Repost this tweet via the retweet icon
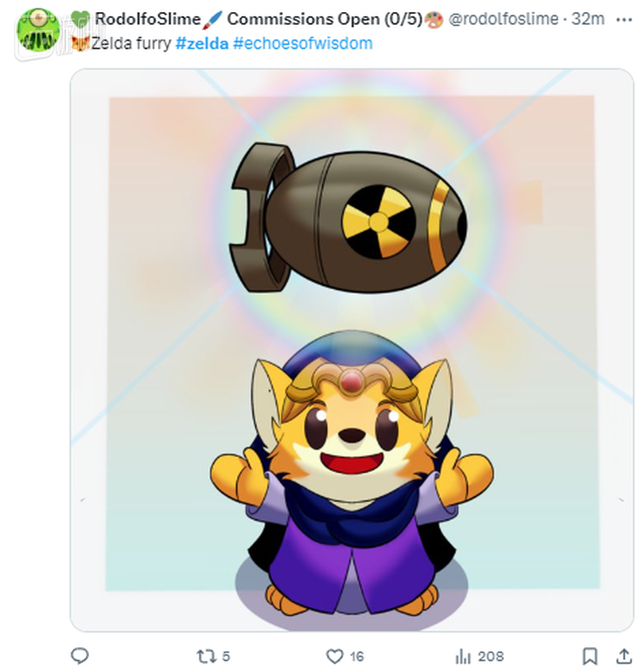The width and height of the screenshot is (644, 672). [x=204, y=657]
